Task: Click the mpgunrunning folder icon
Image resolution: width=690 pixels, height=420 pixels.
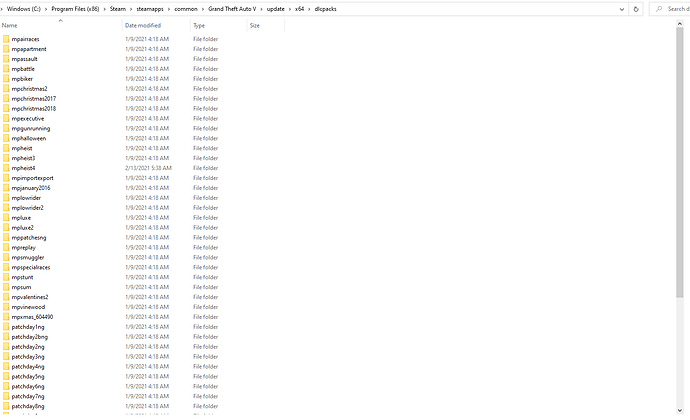Action: pos(6,128)
